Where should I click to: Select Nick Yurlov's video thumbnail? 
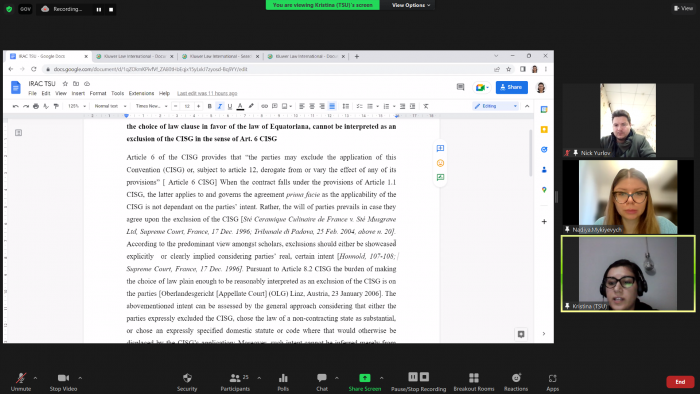tap(628, 120)
